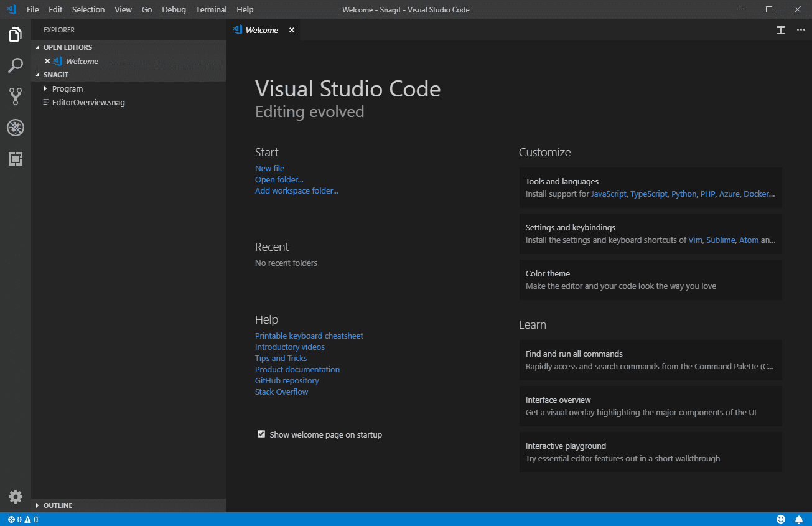This screenshot has width=812, height=526.
Task: Open the Source Control view
Action: [15, 96]
